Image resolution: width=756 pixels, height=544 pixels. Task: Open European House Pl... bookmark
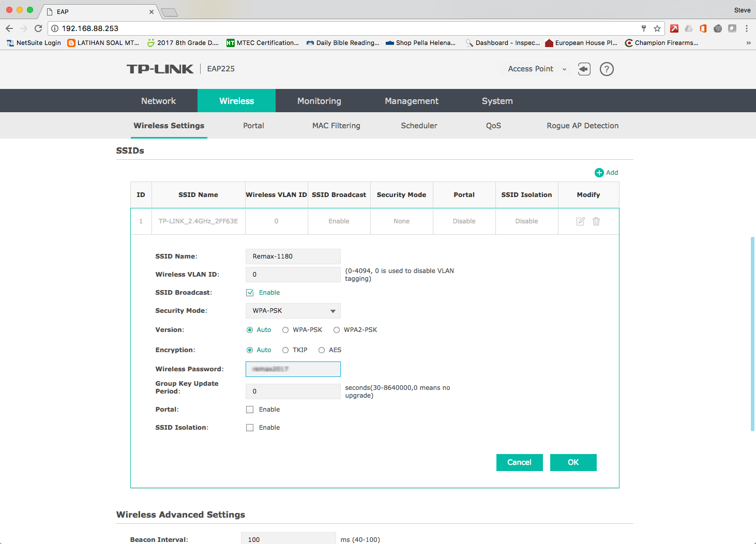(581, 43)
